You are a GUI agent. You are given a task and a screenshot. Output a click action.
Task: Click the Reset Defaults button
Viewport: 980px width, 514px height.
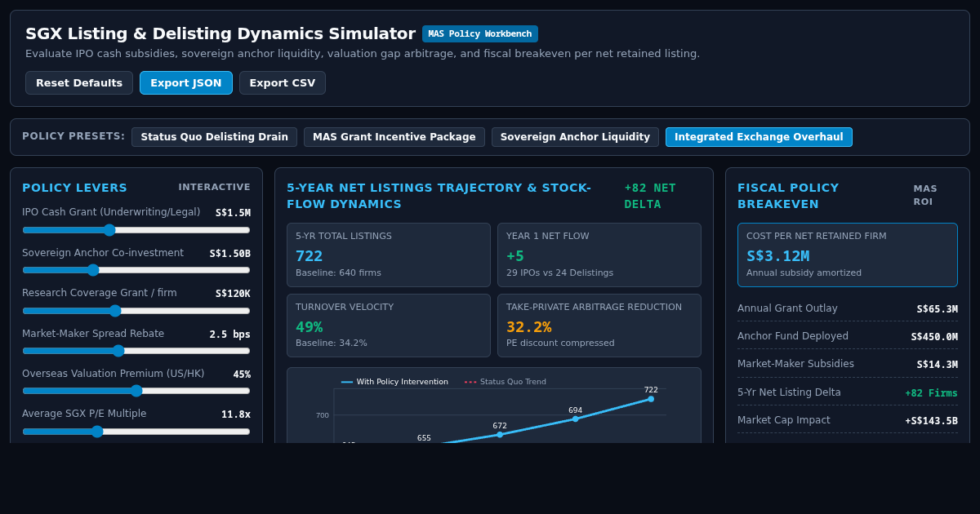pos(79,83)
